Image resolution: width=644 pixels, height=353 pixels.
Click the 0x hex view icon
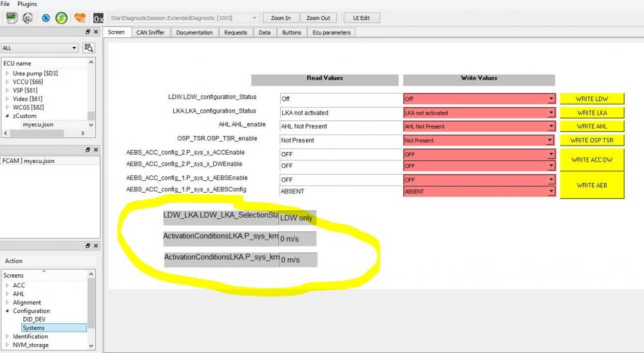point(99,18)
